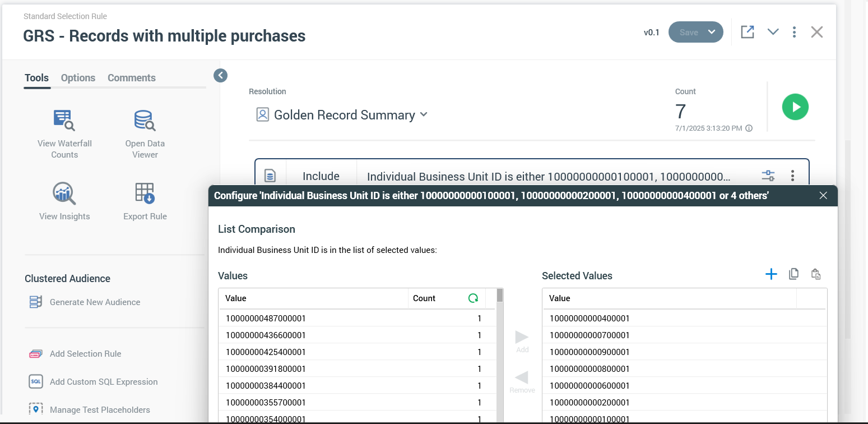Click the Open Data Viewer icon

tap(145, 120)
